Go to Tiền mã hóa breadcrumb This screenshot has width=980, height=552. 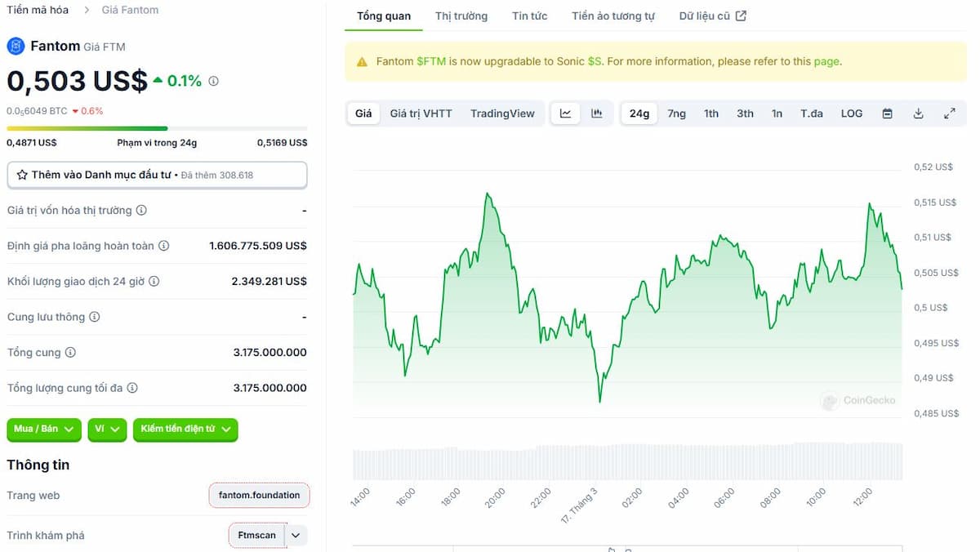(38, 10)
